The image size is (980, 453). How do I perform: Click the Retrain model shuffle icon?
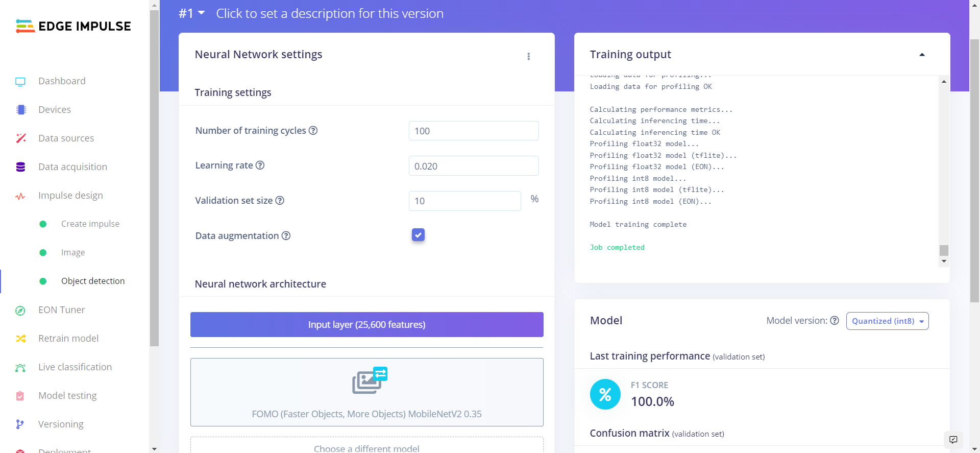click(20, 339)
